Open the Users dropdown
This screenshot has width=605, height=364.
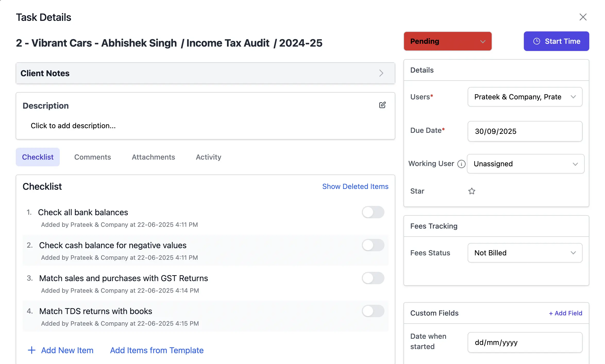pyautogui.click(x=525, y=97)
